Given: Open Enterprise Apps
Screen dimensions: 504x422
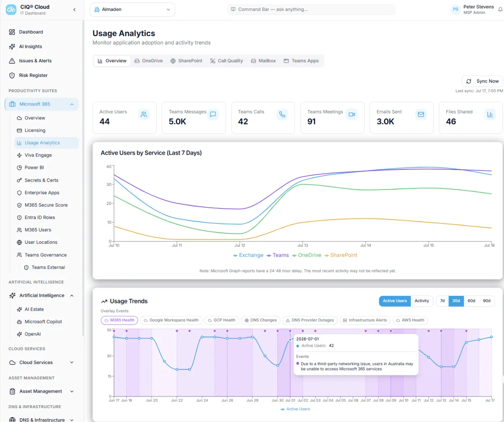Looking at the screenshot, I should [46, 193].
